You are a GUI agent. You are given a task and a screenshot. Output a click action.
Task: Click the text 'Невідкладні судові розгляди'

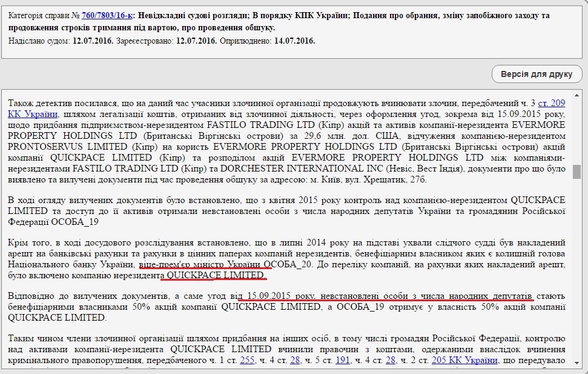(193, 16)
